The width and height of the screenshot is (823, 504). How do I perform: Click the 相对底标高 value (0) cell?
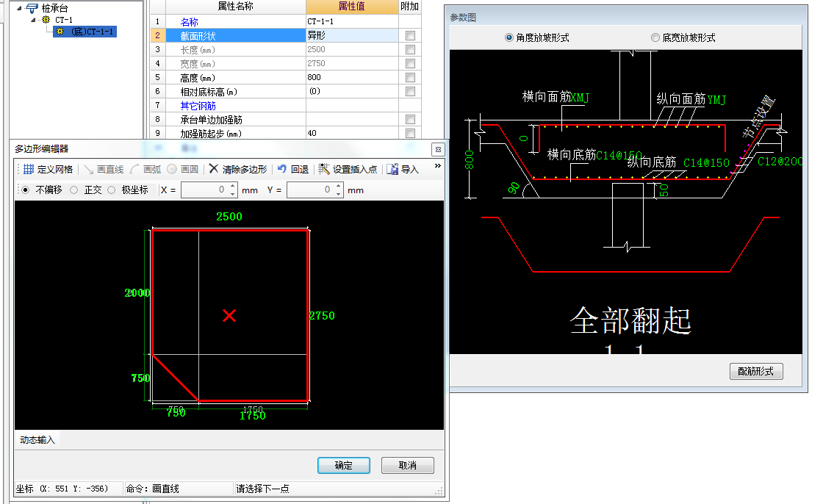[352, 91]
